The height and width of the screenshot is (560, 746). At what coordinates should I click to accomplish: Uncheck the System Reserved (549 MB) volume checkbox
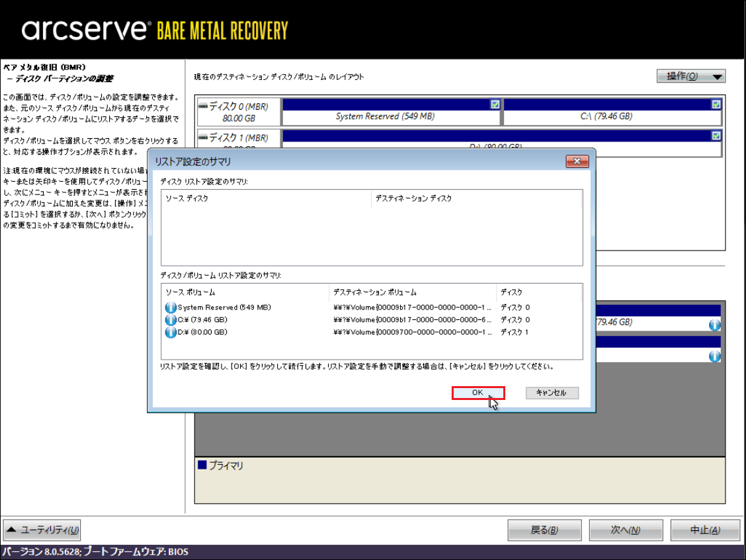coord(495,104)
